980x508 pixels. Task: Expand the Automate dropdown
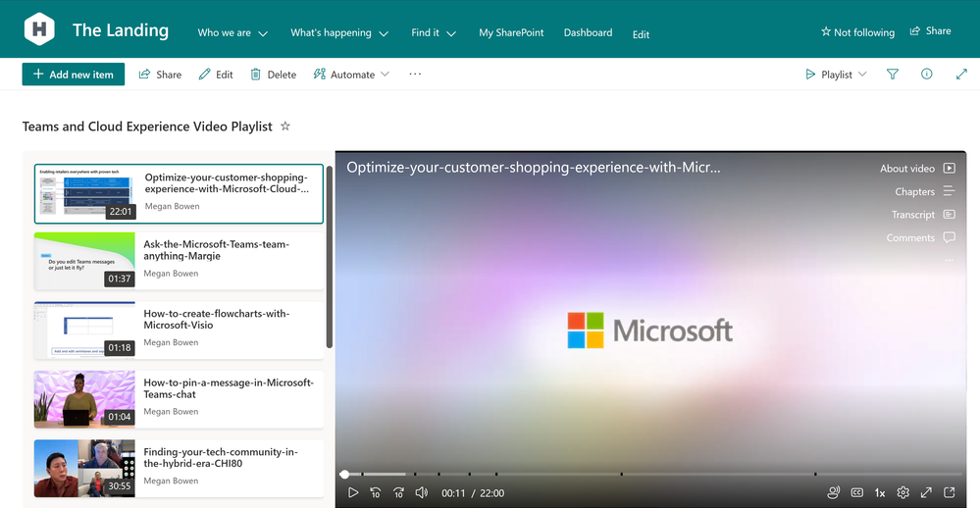[x=351, y=75]
